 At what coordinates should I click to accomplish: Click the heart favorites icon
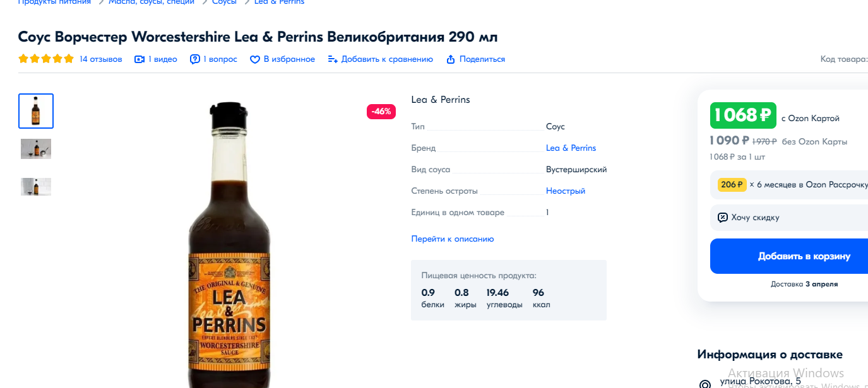pyautogui.click(x=255, y=59)
